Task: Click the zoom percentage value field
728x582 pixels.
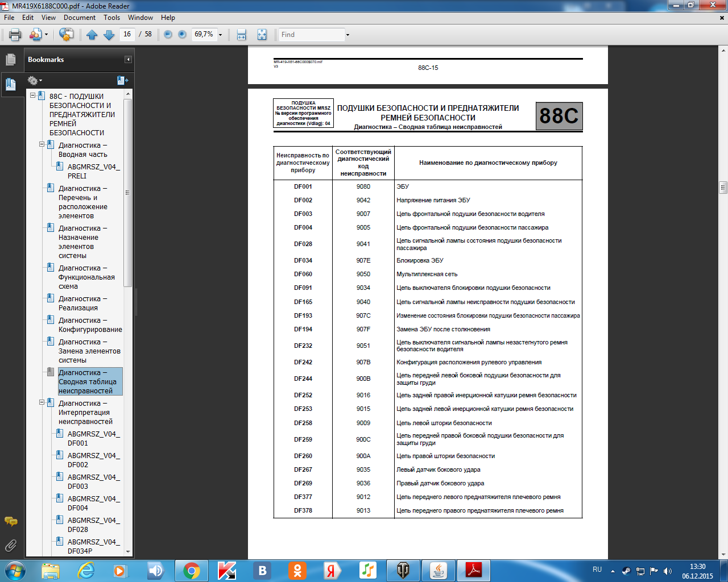Action: pyautogui.click(x=204, y=34)
